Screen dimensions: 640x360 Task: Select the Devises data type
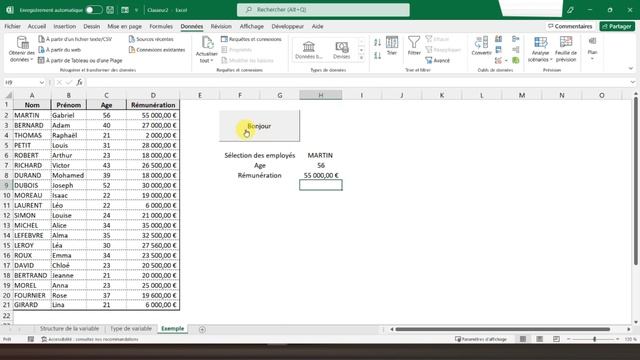(x=342, y=50)
